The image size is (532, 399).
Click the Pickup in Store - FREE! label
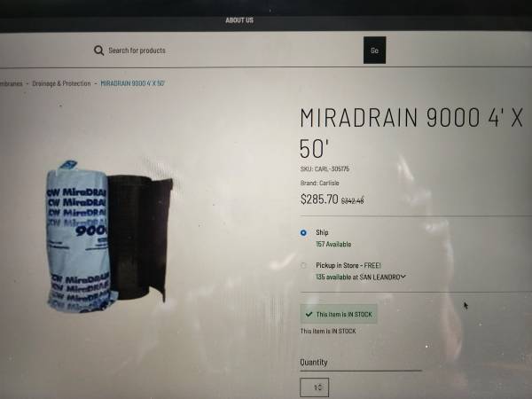click(348, 265)
